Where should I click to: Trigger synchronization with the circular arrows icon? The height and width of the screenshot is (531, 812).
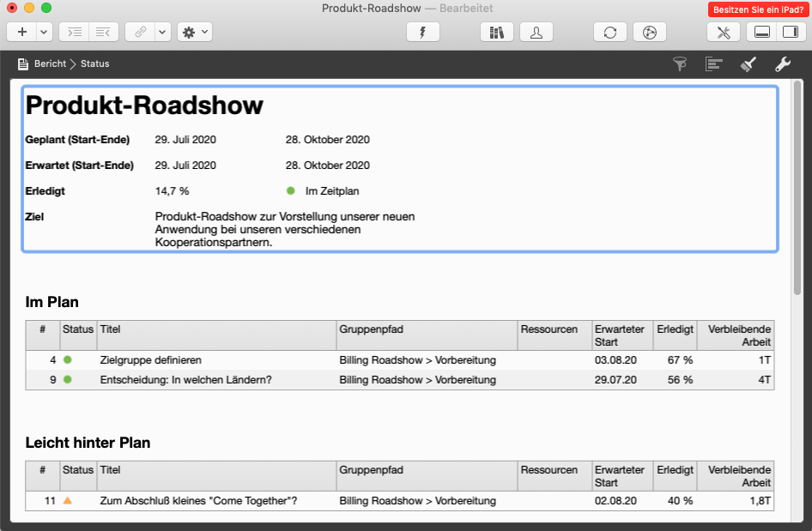point(609,32)
